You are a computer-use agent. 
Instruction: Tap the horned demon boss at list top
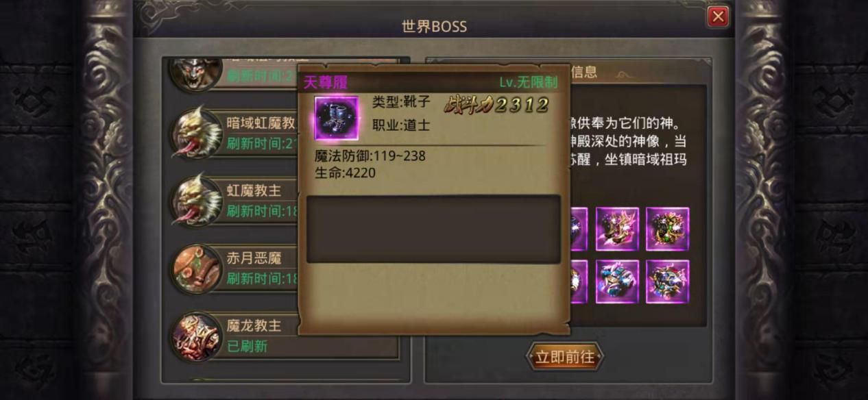tap(197, 73)
